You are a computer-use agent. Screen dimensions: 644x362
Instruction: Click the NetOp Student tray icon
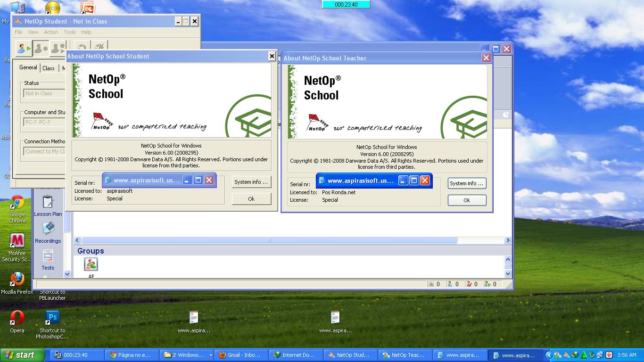pyautogui.click(x=566, y=355)
